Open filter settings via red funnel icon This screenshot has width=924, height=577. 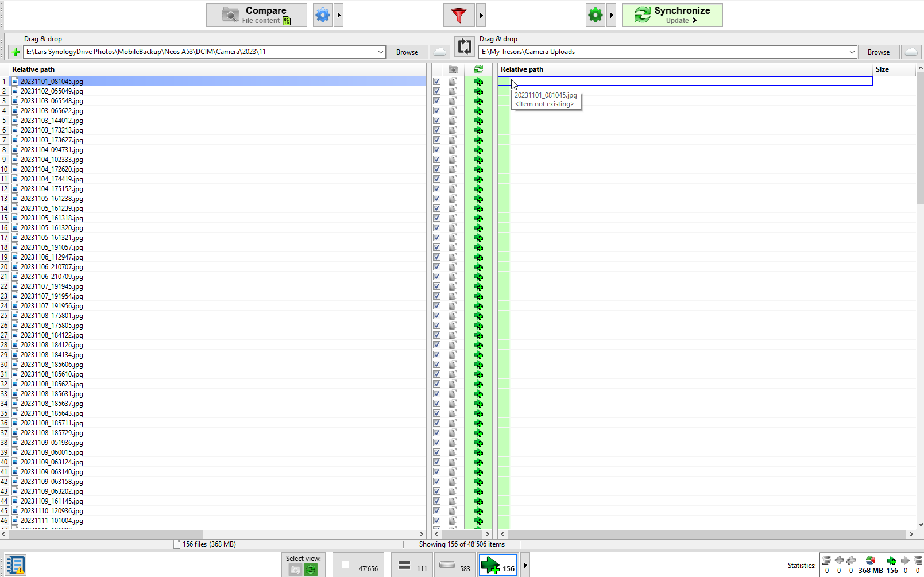pyautogui.click(x=459, y=16)
